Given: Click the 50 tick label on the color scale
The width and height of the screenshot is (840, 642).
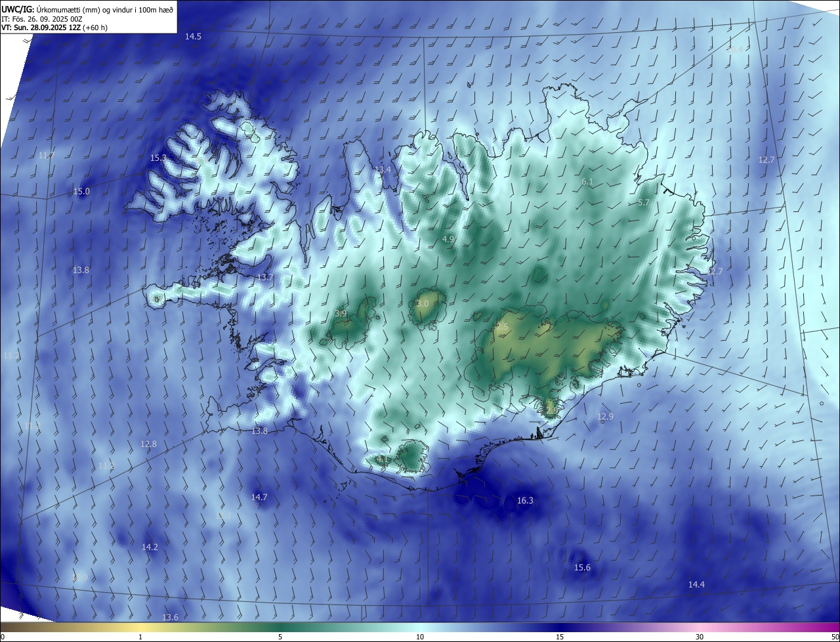Looking at the screenshot, I should tap(835, 637).
